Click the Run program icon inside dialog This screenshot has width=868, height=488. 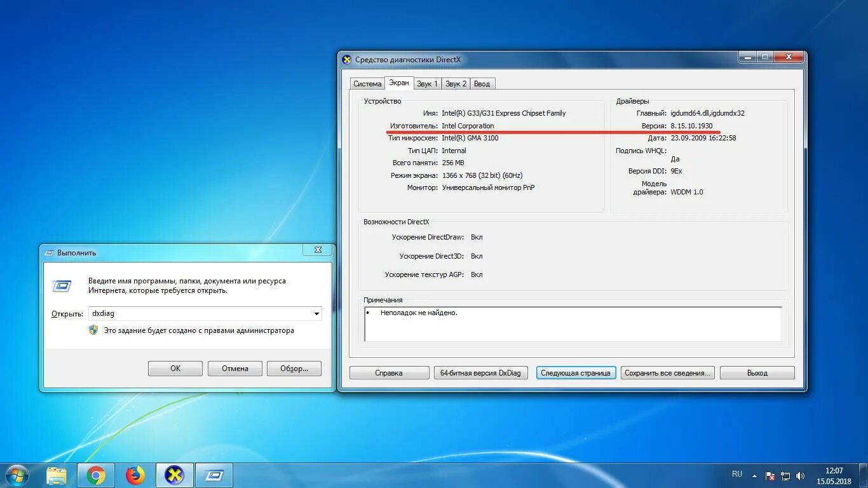[x=62, y=286]
